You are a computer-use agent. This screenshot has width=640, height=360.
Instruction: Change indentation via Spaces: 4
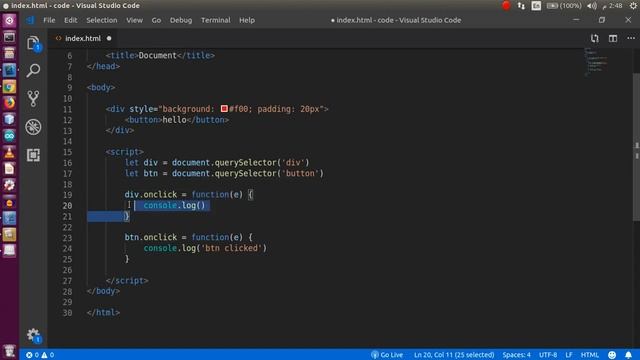516,355
